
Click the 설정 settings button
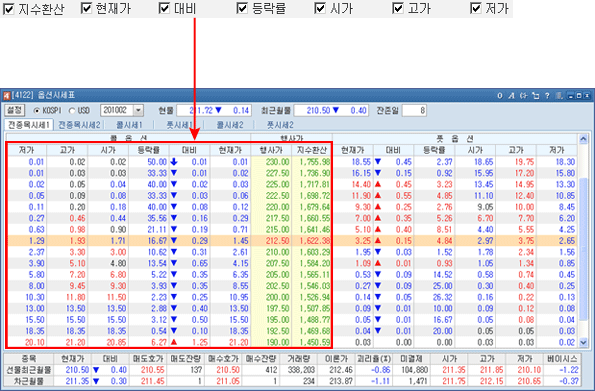coord(14,110)
